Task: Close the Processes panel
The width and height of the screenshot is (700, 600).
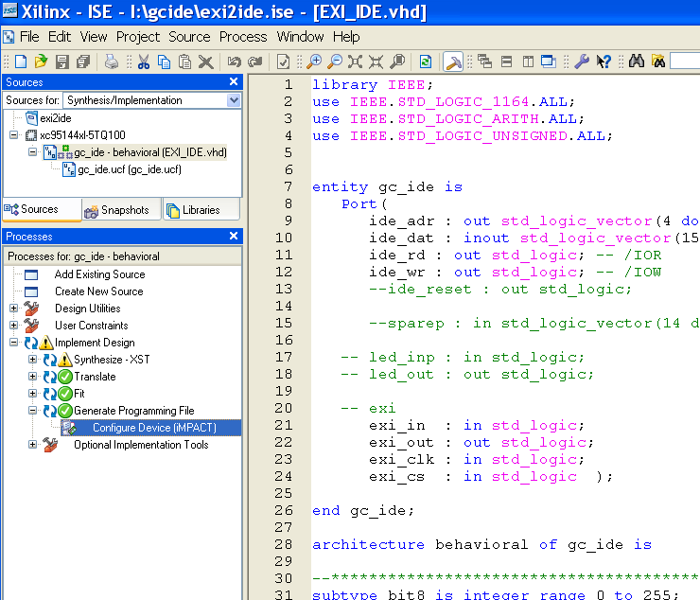Action: [234, 236]
